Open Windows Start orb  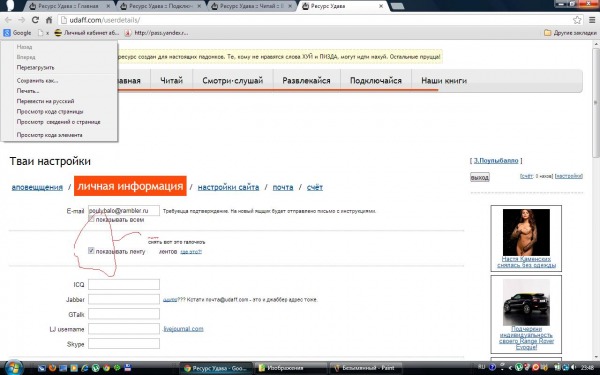[13, 368]
